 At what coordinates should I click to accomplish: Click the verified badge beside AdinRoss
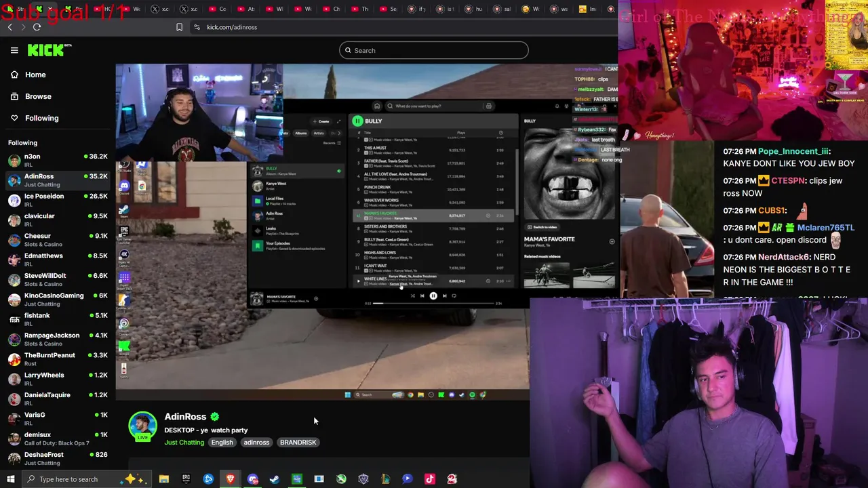[x=215, y=417]
